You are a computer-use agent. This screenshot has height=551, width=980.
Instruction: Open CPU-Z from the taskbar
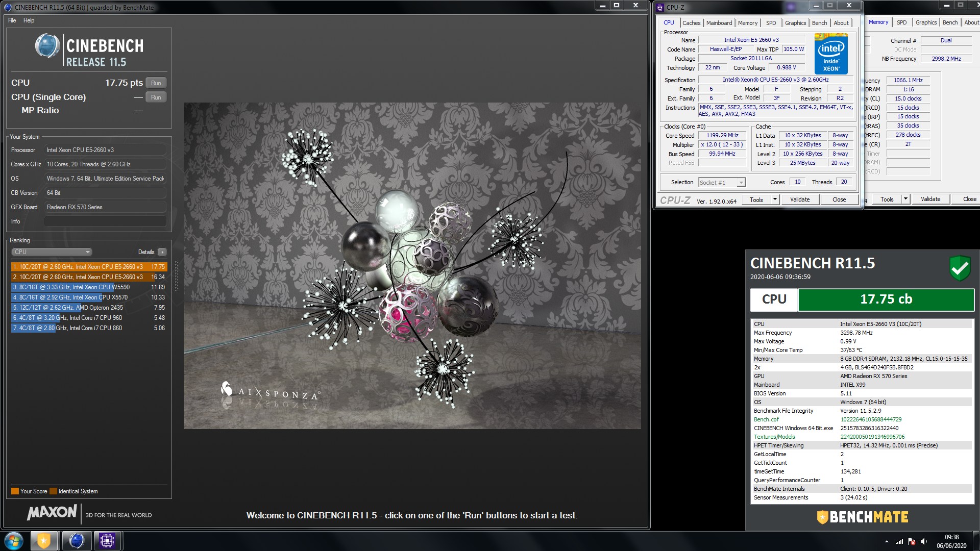107,541
